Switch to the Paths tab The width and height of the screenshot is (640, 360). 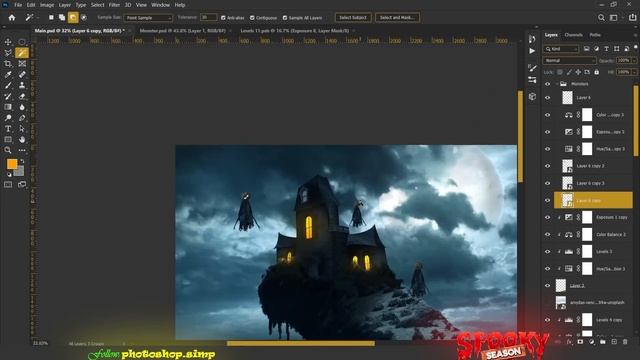[x=595, y=35]
